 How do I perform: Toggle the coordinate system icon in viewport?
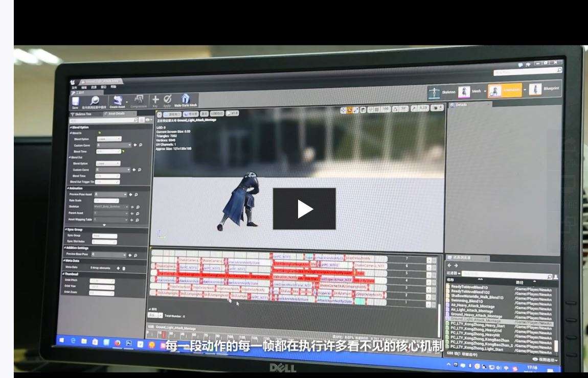pyautogui.click(x=363, y=110)
